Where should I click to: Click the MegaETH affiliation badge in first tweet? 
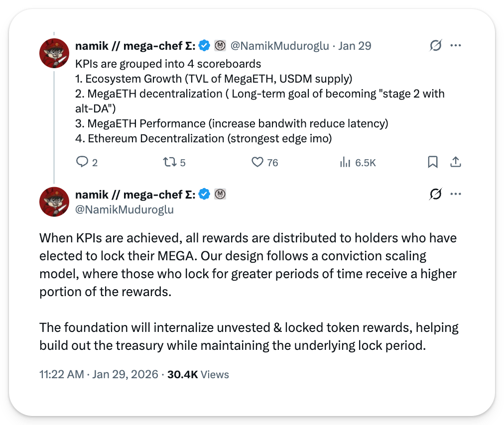click(x=220, y=46)
